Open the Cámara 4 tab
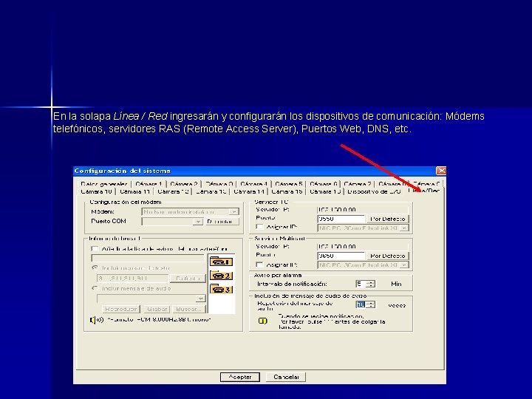This screenshot has height=399, width=532. point(253,184)
